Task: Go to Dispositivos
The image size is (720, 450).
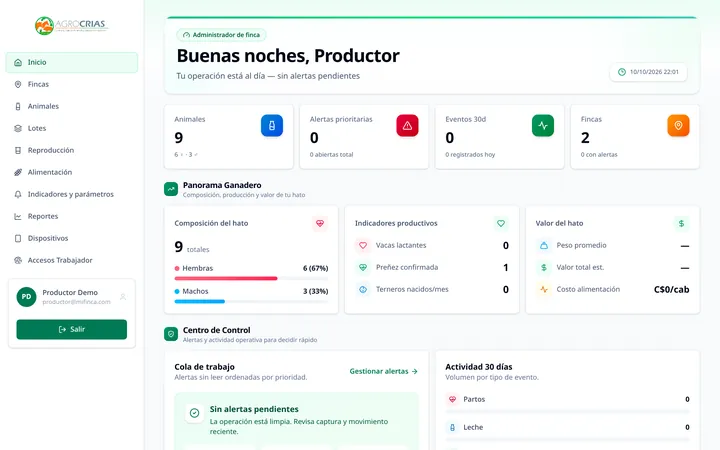Action: pos(72,239)
